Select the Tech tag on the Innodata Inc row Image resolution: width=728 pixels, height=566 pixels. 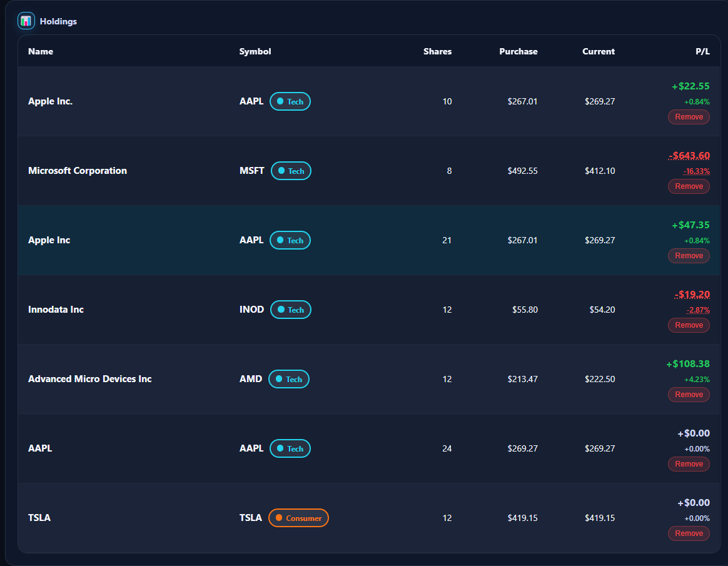tap(290, 310)
